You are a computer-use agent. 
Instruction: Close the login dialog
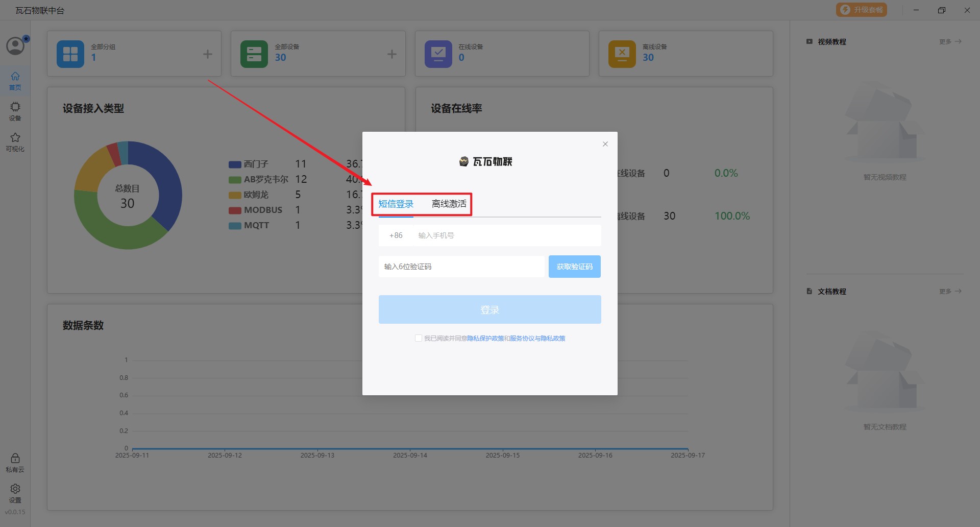click(x=605, y=144)
